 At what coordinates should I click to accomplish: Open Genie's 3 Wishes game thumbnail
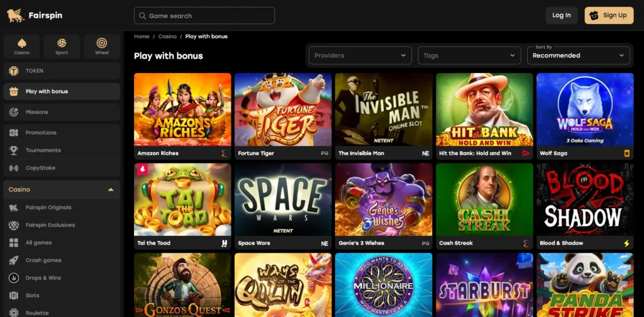tap(384, 199)
